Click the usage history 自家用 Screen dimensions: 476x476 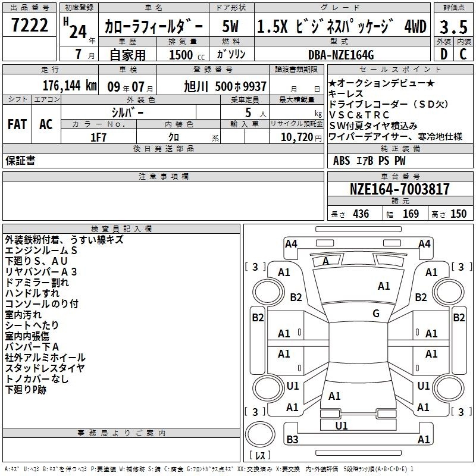(x=127, y=55)
